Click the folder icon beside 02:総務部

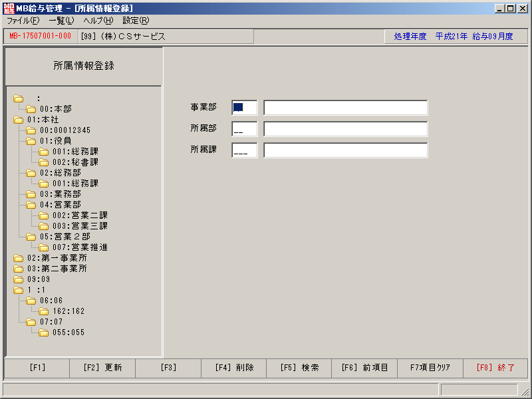[x=31, y=173]
